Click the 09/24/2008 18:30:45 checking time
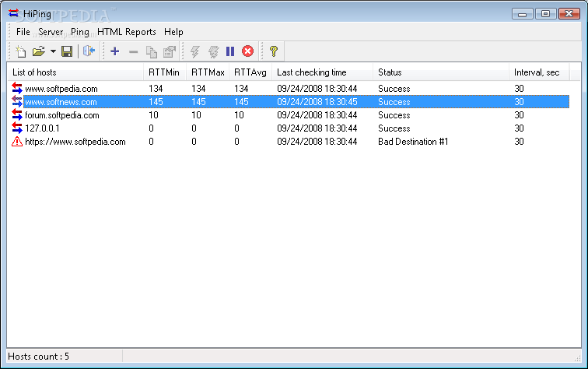 pos(317,102)
